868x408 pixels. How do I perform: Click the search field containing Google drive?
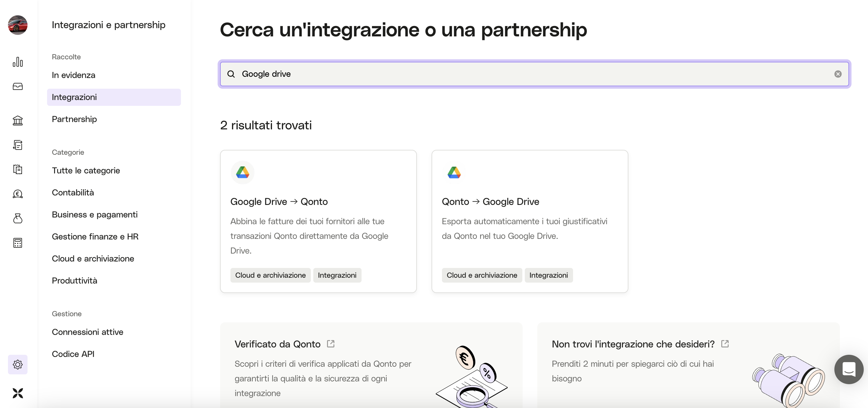534,74
